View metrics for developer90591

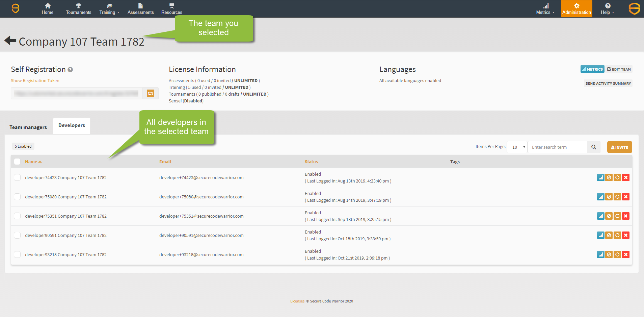coord(600,235)
